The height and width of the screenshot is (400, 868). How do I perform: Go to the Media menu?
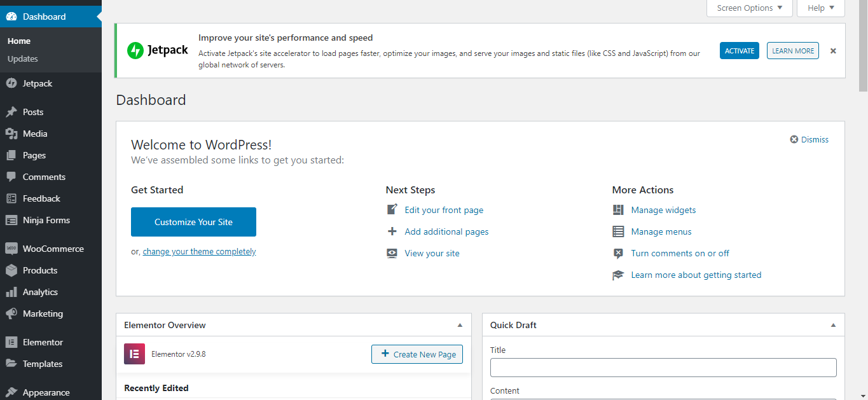tap(51, 134)
